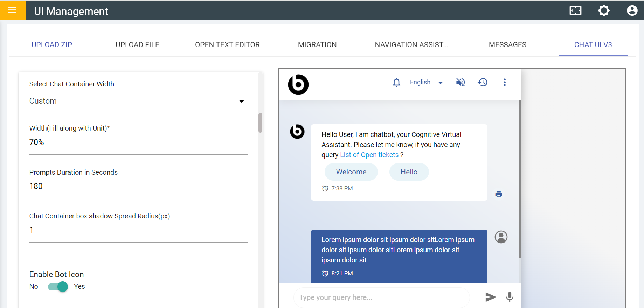Toggle the Enable Bot Icon switch

pos(58,287)
